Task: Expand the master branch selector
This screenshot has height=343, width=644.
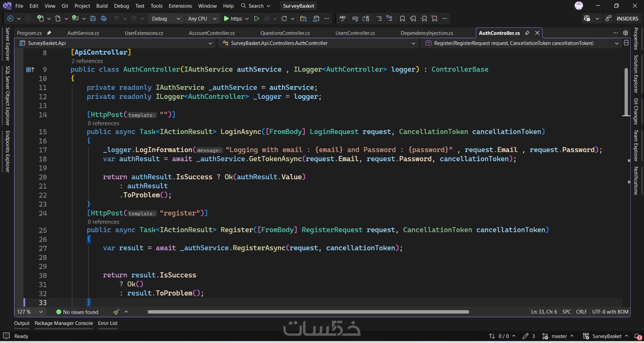Action: click(558, 336)
